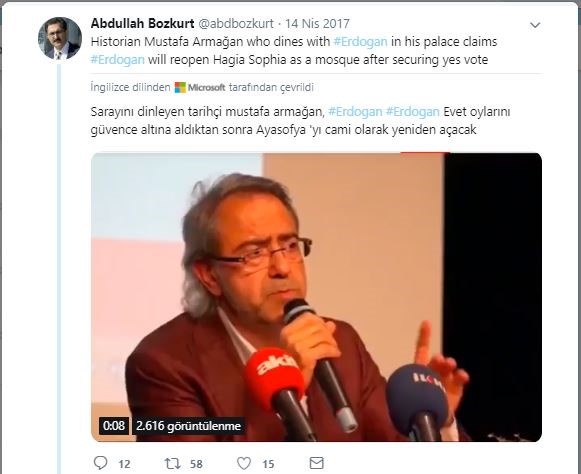The image size is (581, 474).
Task: Click first #Erdogan hashtag in English tweet
Action: (361, 42)
